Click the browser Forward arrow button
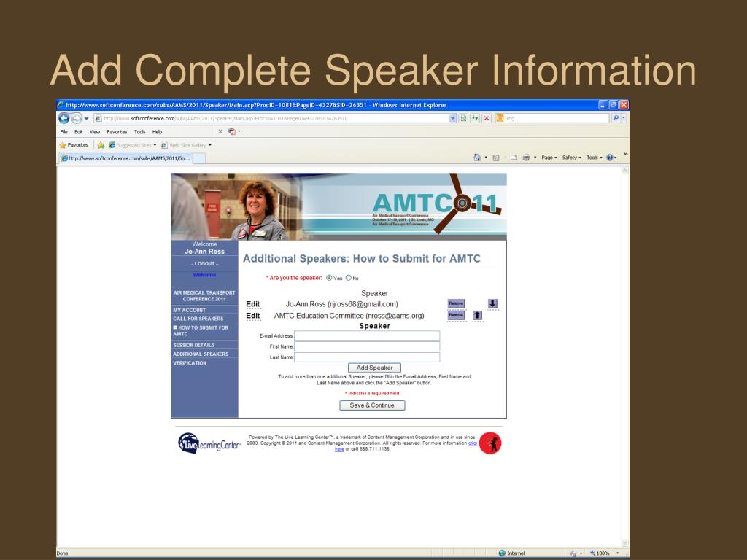The width and height of the screenshot is (747, 560). tap(76, 118)
